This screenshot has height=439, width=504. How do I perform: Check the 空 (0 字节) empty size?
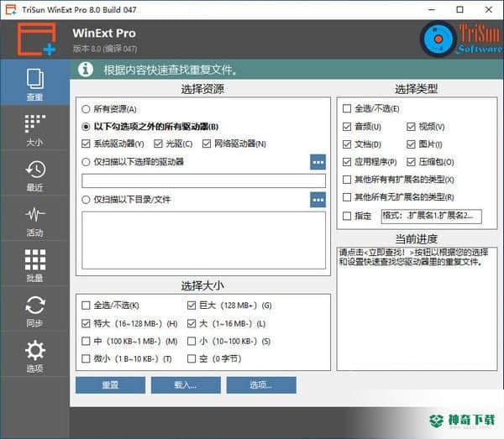coord(192,358)
